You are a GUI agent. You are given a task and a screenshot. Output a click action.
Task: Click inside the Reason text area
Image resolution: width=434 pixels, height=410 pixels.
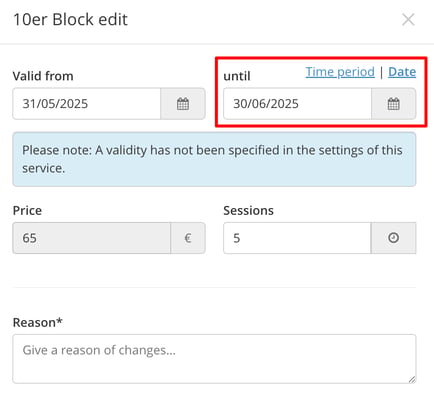pos(214,359)
